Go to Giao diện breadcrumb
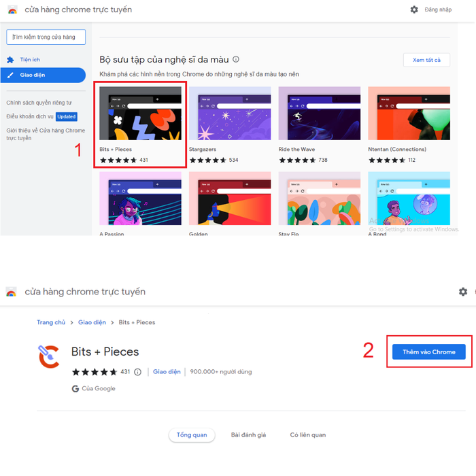 tap(92, 322)
